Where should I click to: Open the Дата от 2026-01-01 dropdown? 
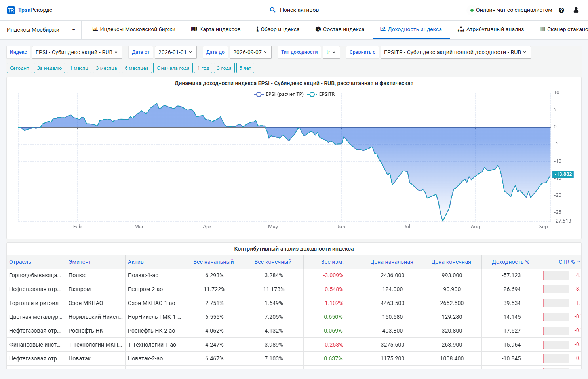click(175, 52)
